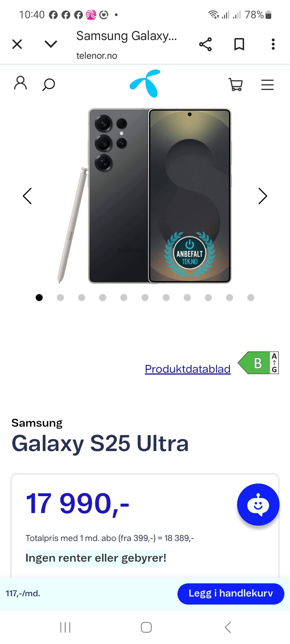Bookmark this page

pos(239,44)
